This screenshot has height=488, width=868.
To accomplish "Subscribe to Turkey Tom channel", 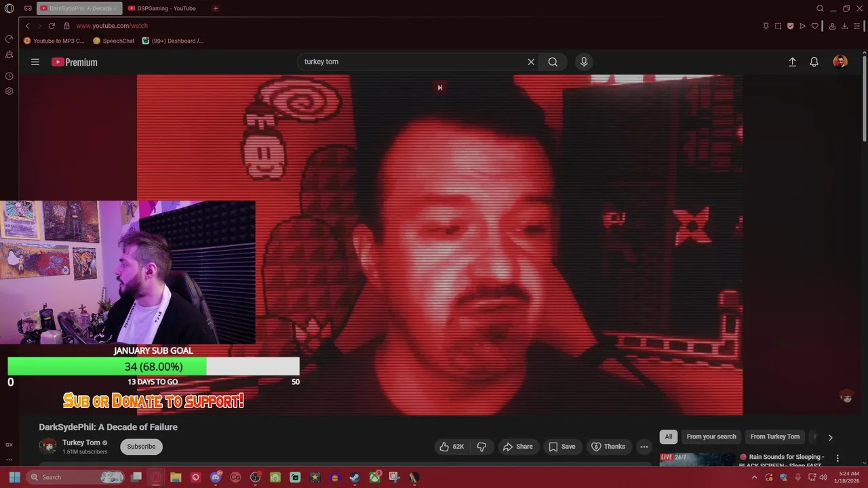I will (141, 447).
